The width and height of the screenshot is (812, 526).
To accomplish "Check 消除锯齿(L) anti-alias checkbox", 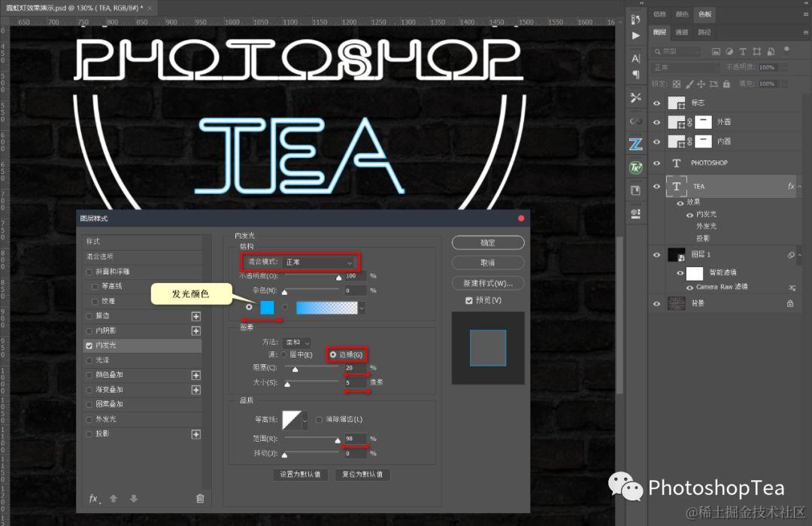I will click(319, 420).
